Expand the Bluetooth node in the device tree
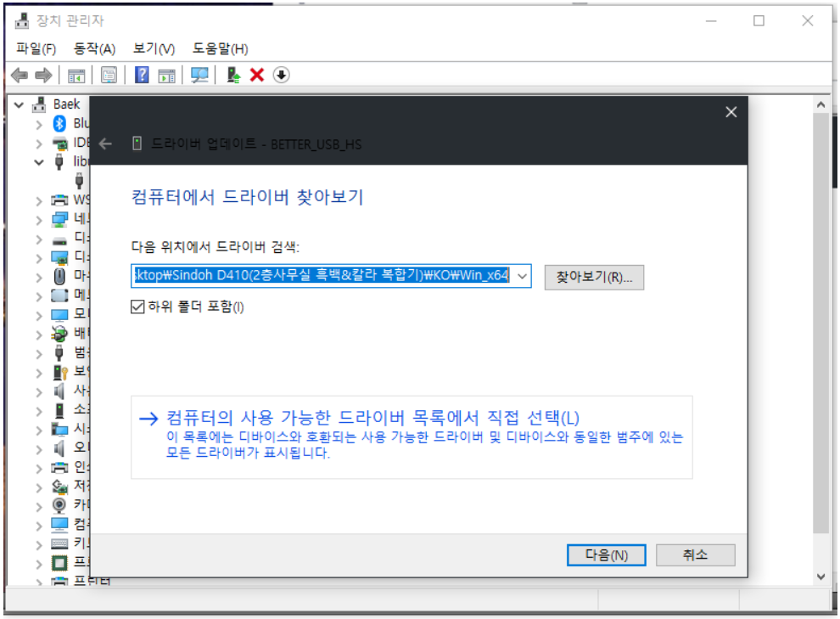Screen dimensions: 840x619 coord(39,123)
